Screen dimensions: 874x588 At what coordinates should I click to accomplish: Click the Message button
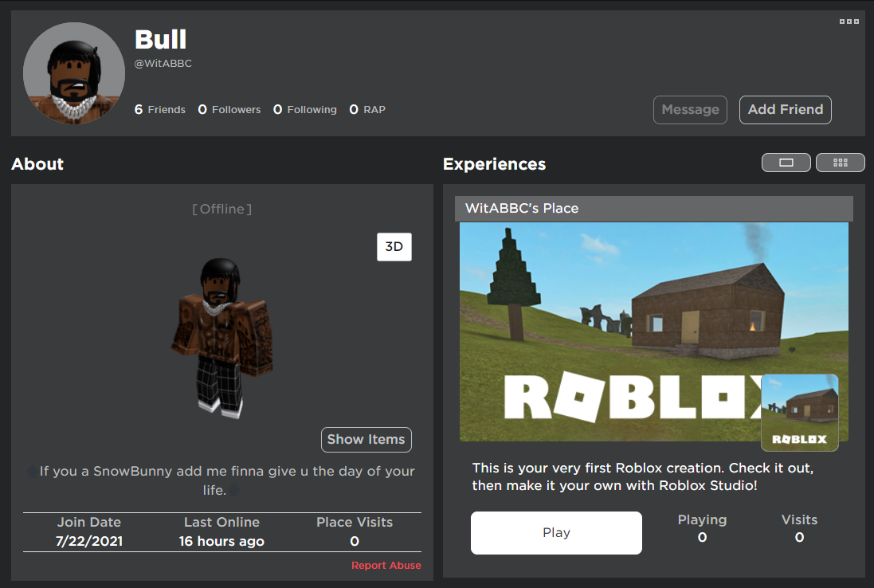click(690, 110)
